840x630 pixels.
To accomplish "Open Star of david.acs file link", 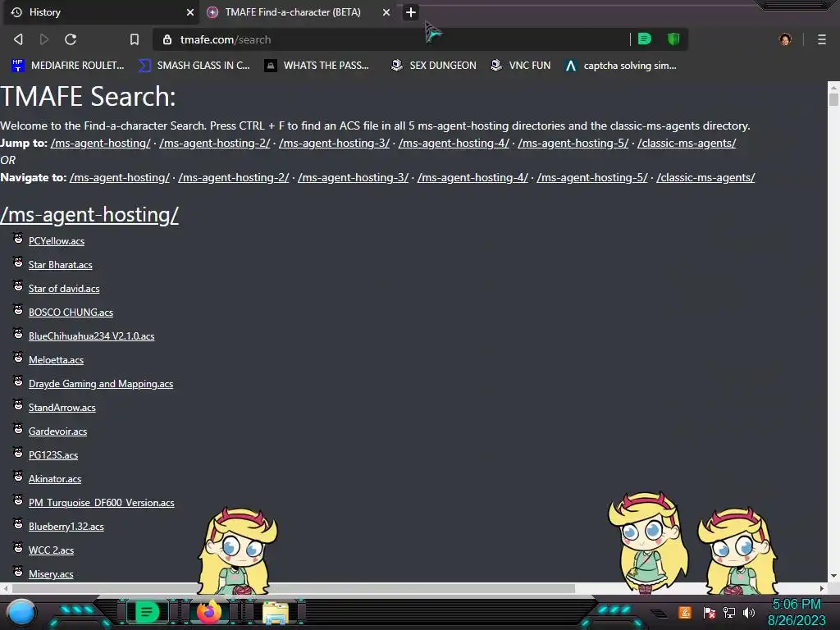I will point(64,289).
